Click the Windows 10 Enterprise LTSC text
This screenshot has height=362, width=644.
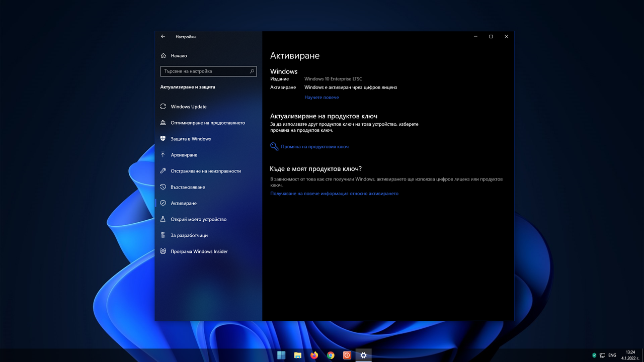[x=333, y=79]
